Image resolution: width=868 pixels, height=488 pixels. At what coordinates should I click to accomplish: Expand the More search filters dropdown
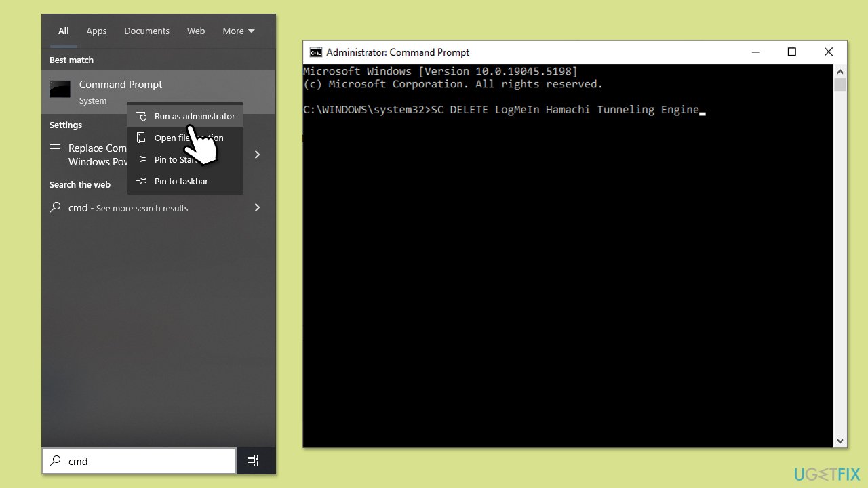(239, 30)
